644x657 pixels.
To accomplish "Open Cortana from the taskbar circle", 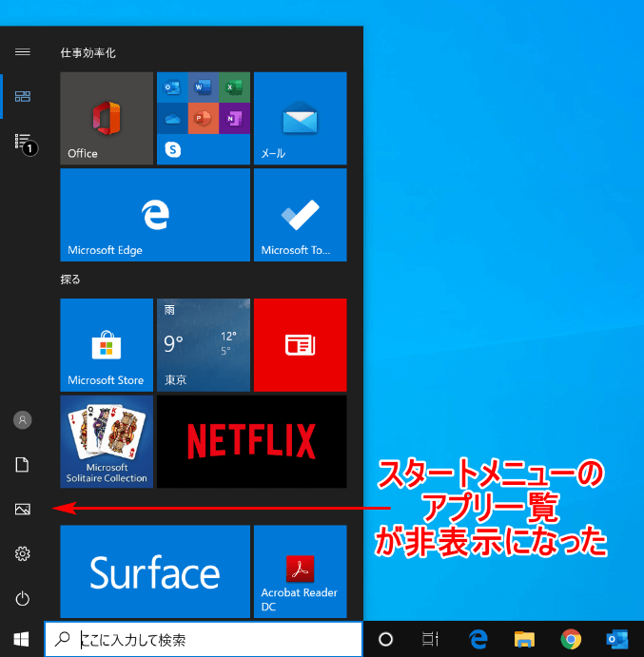I will coord(385,639).
